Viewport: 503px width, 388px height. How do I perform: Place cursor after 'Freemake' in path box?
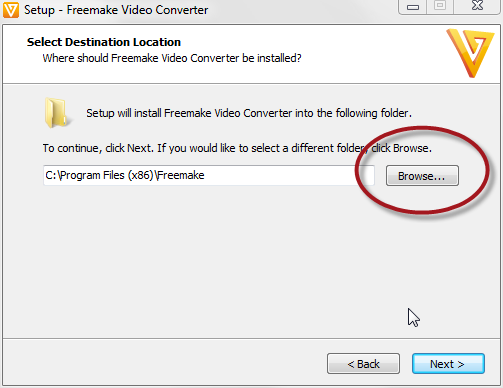(205, 175)
